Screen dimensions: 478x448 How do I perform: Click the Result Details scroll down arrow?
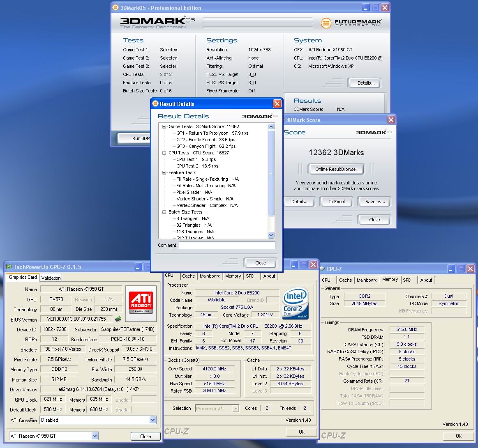(x=271, y=235)
